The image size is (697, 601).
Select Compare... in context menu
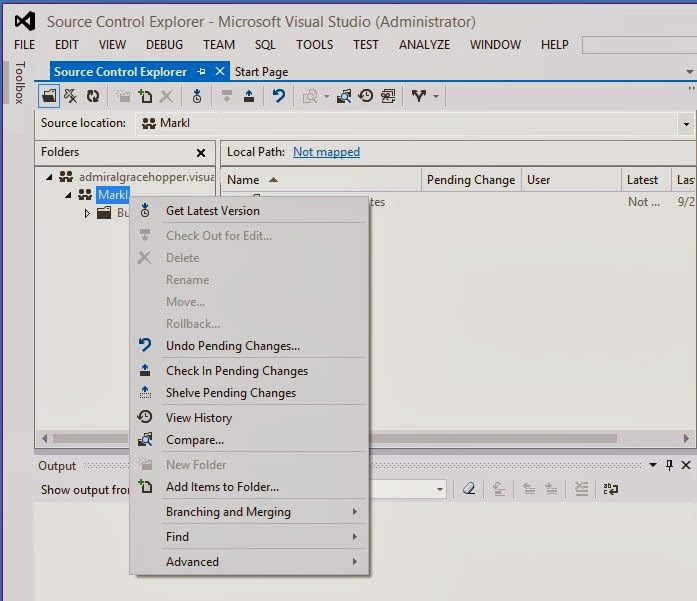click(x=249, y=440)
